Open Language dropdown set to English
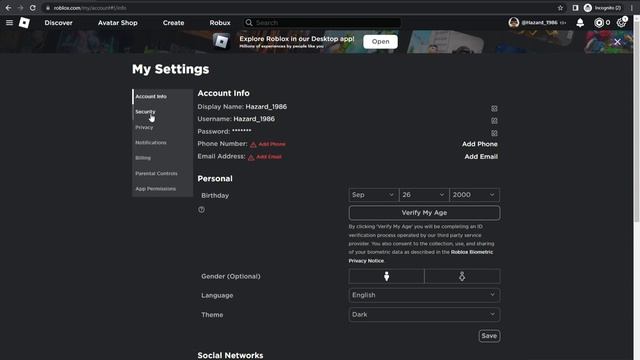Viewport: 640px width, 360px height. 424,295
